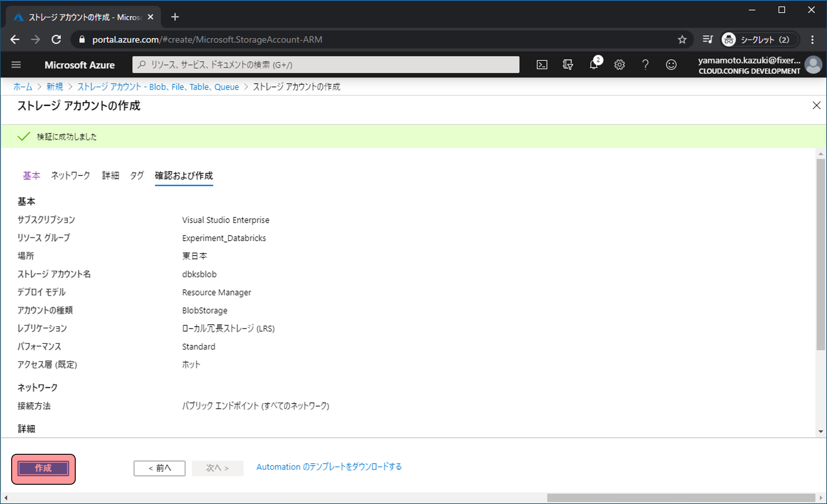Image resolution: width=827 pixels, height=504 pixels.
Task: Switch to the 詳細 tab
Action: (x=110, y=176)
